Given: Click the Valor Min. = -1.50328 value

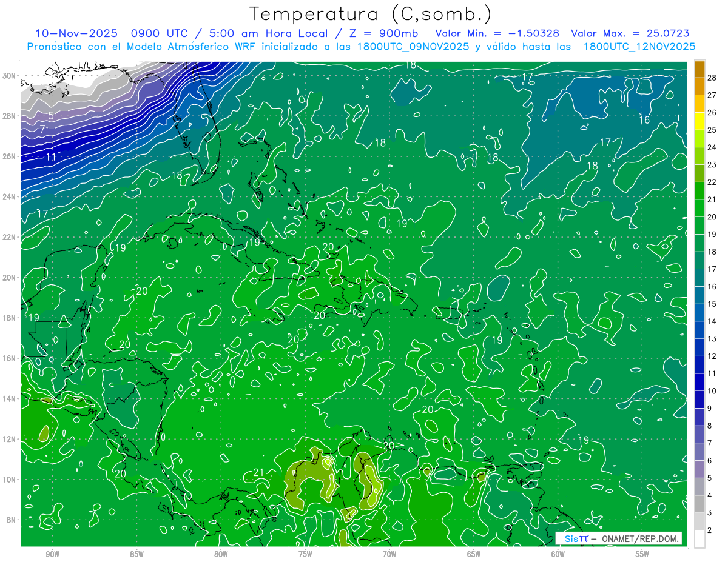Looking at the screenshot, I should click(497, 33).
